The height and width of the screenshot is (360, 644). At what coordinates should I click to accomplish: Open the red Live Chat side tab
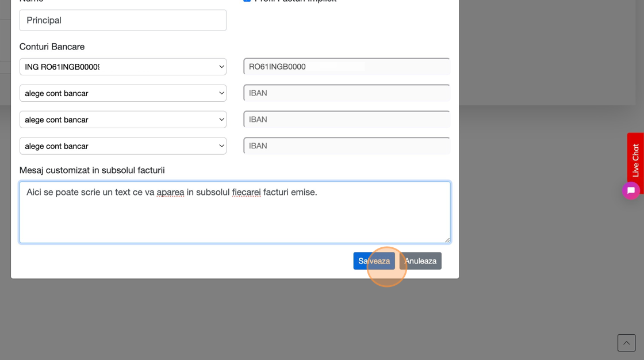(635, 159)
